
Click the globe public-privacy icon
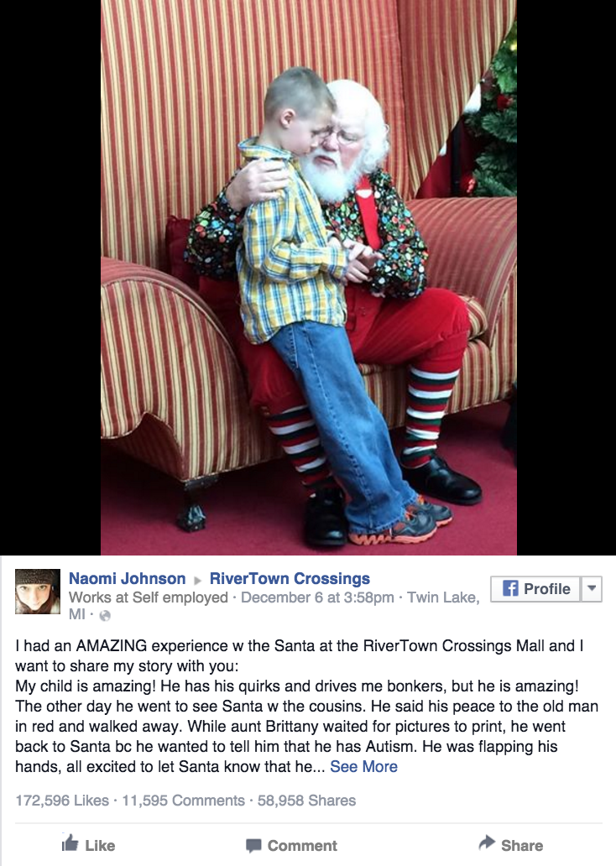point(104,615)
